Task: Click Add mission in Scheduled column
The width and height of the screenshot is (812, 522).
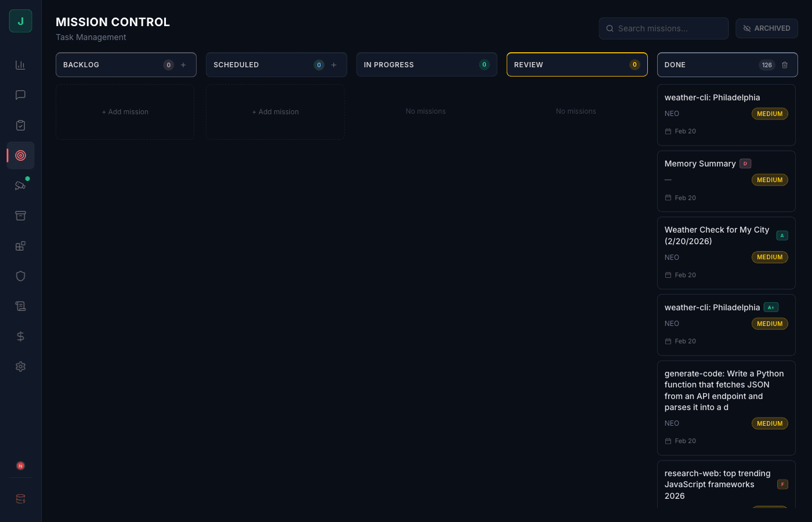Action: [x=275, y=112]
